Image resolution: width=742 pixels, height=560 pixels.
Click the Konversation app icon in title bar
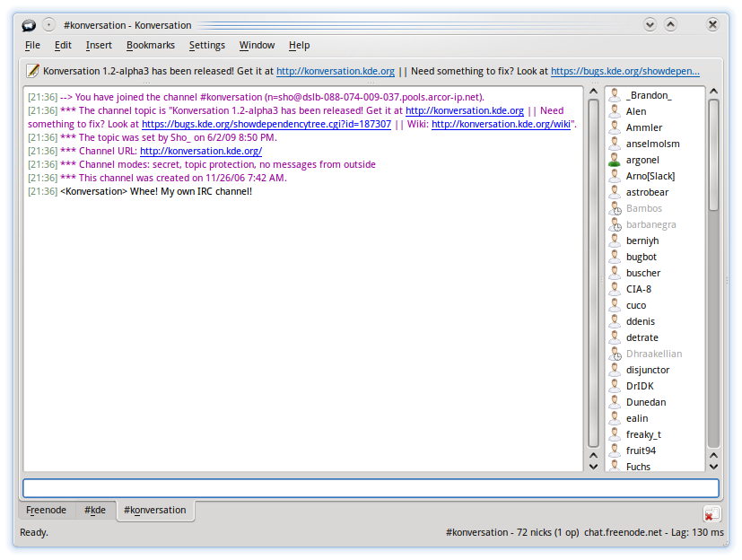tap(29, 25)
